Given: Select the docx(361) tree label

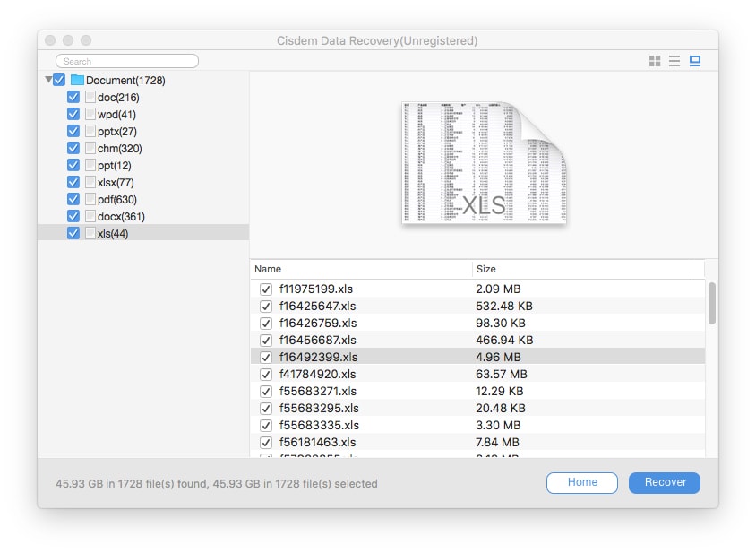Looking at the screenshot, I should coord(121,216).
